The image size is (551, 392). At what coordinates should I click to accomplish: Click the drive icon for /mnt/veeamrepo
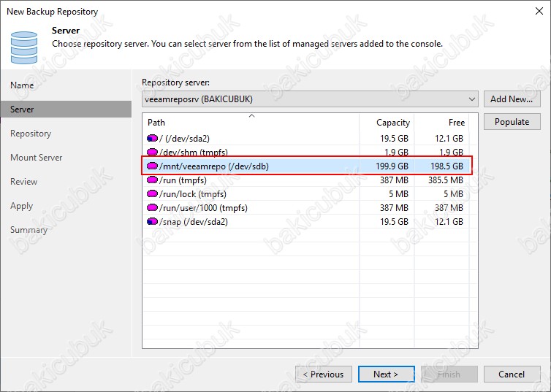[152, 166]
